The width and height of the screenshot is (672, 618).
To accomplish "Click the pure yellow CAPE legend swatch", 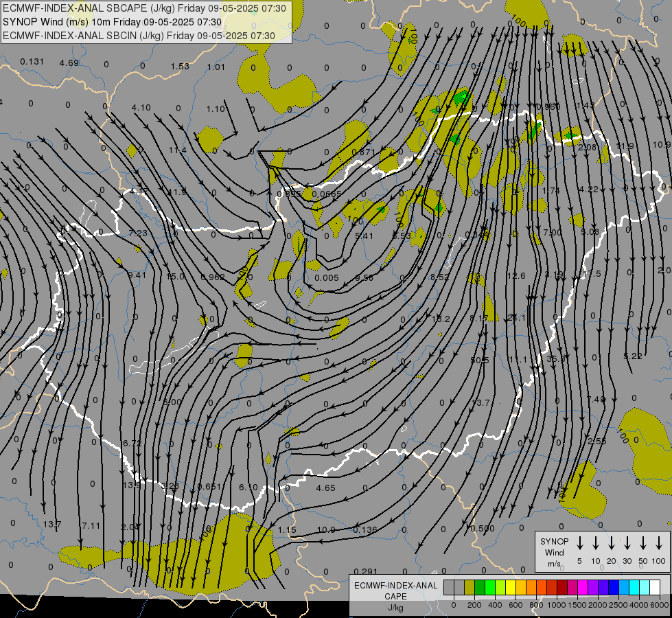I will [x=511, y=587].
